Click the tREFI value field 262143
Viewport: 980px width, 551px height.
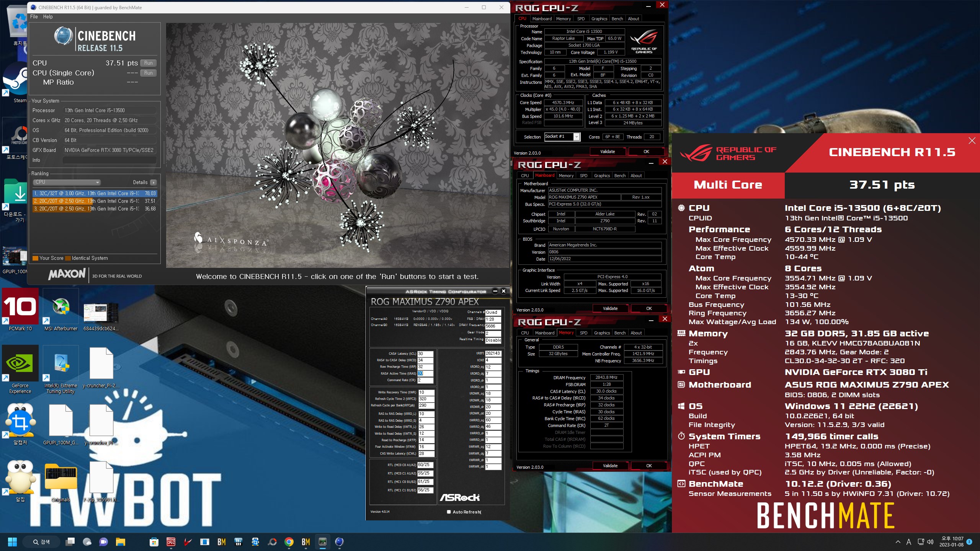pos(493,353)
